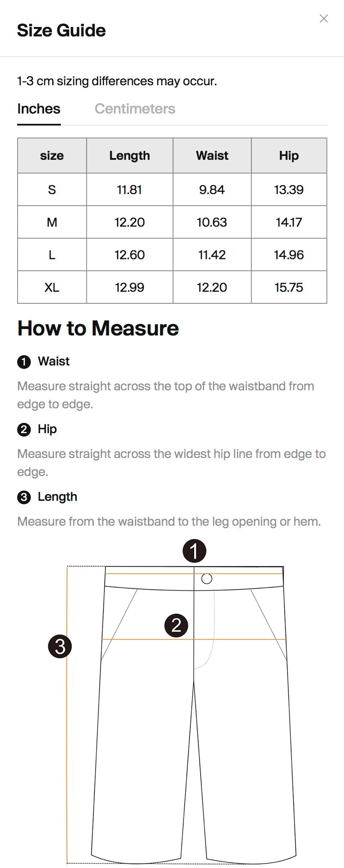Click the button circle on shorts diagram

(206, 579)
